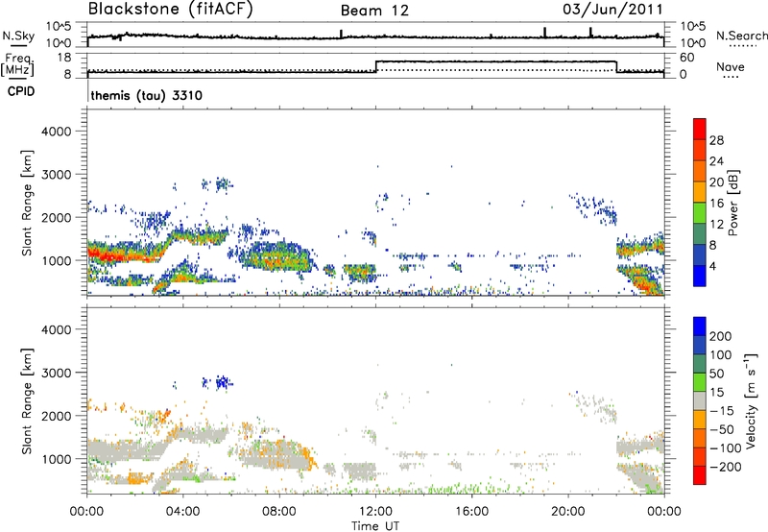The height and width of the screenshot is (532, 768).
Task: Pick the yellow-orange 16–20 dB Power segment
Action: point(700,192)
